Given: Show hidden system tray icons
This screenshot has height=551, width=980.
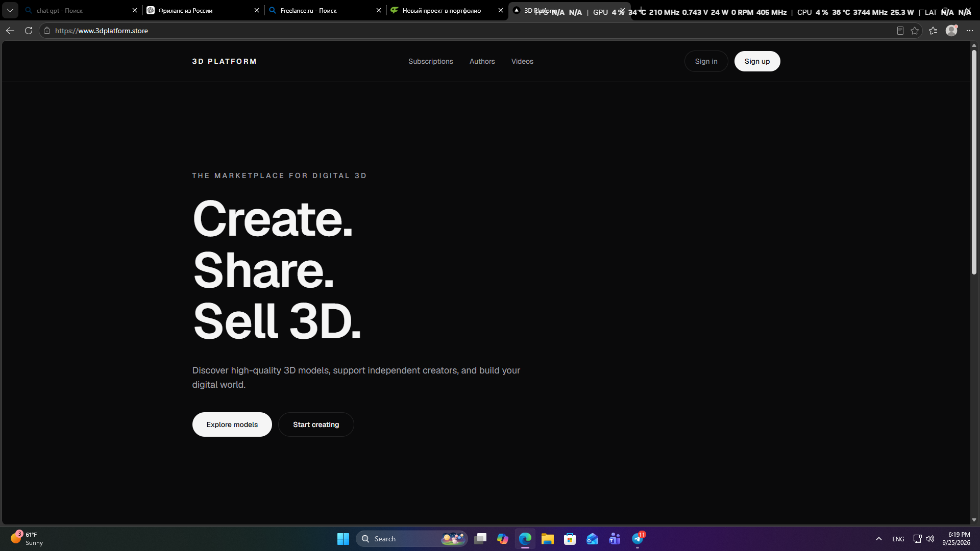Looking at the screenshot, I should (879, 539).
